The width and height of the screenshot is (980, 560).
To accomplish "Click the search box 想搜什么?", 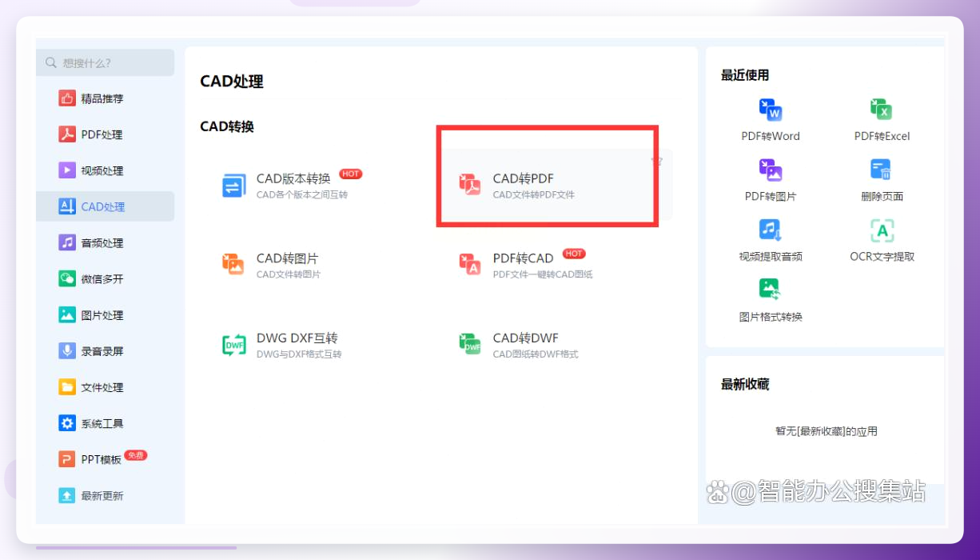I will [x=106, y=62].
